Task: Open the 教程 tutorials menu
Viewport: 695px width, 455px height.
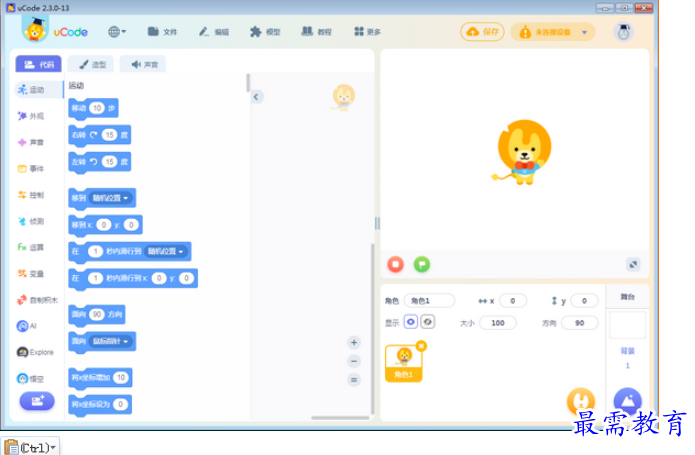Action: point(316,32)
